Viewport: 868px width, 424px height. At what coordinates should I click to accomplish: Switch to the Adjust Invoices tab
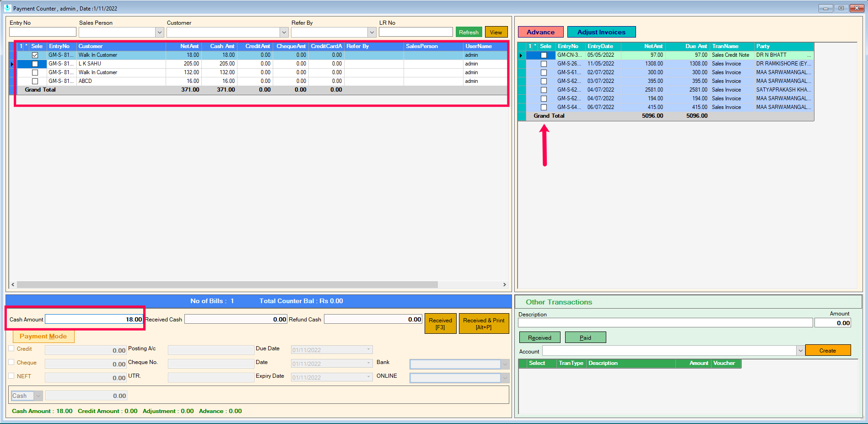tap(601, 32)
